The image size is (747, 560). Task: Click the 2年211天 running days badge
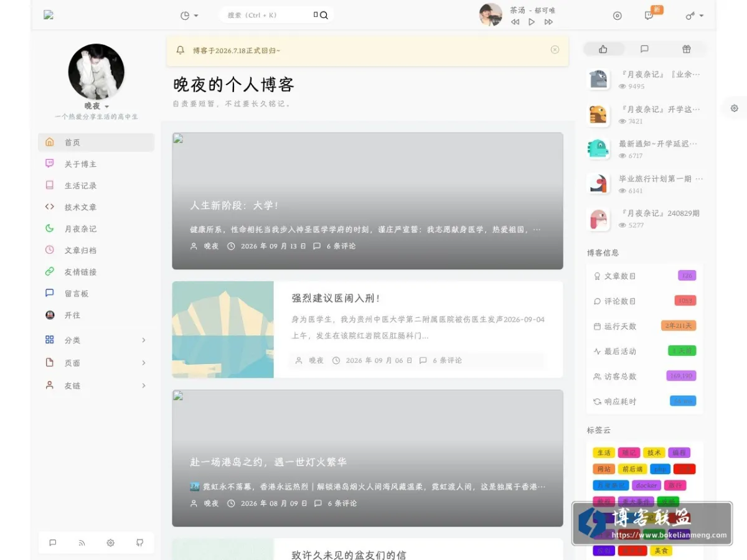(679, 325)
